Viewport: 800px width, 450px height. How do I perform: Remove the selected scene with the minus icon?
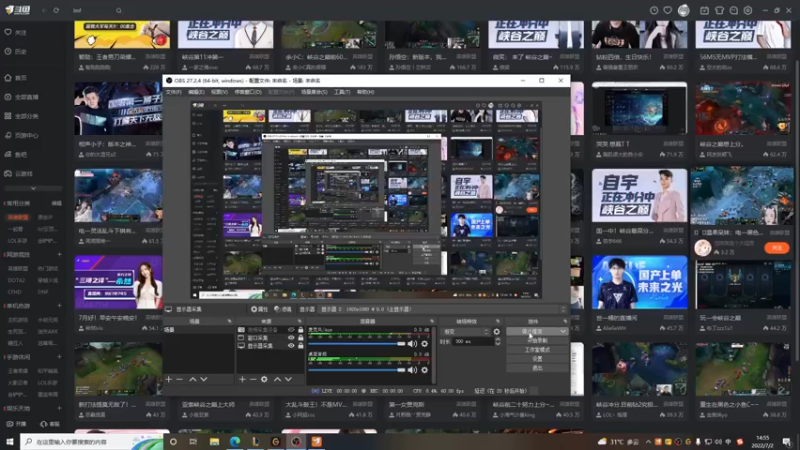click(x=180, y=379)
